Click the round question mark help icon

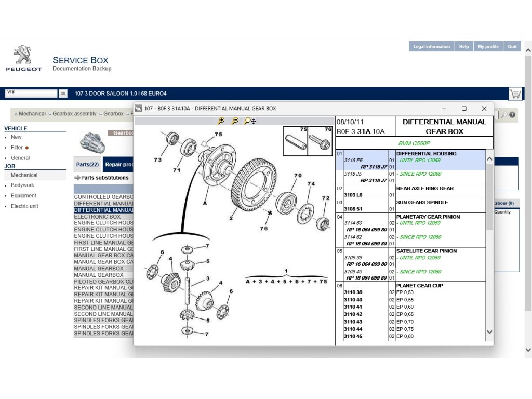pos(512,115)
